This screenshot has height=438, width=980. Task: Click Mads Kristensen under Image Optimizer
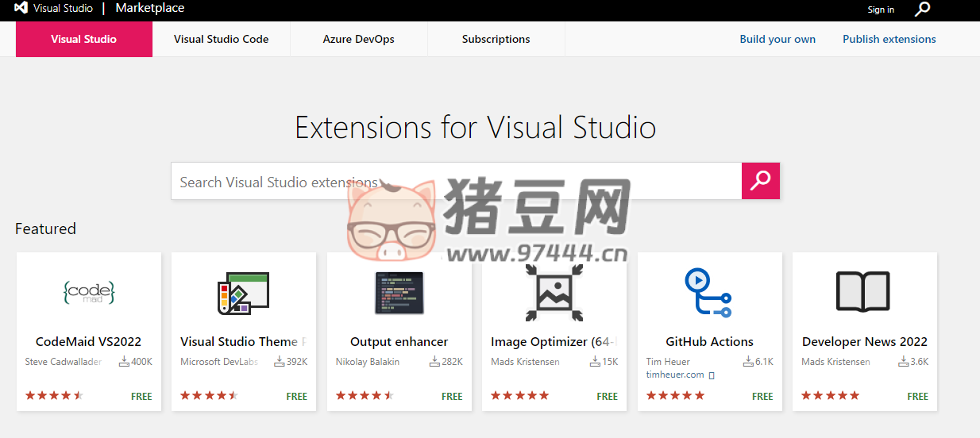525,362
